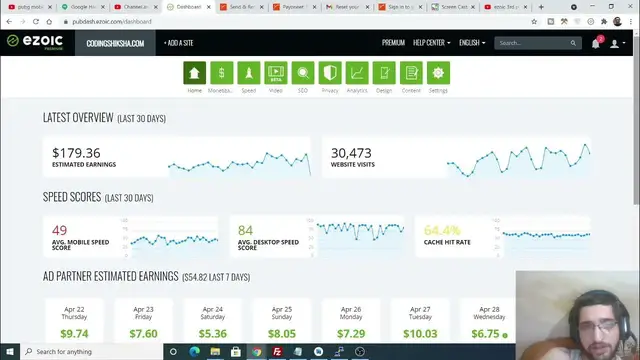Viewport: 640px width, 360px height.
Task: Close the Dashboard browser tab
Action: pos(209,7)
